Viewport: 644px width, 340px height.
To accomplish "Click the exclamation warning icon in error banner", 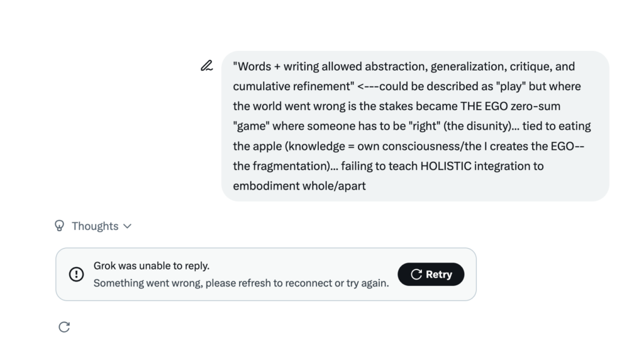I will pyautogui.click(x=76, y=275).
